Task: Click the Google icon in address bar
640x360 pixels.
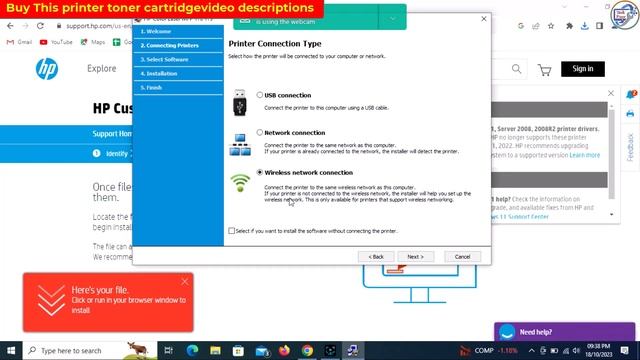Action: pyautogui.click(x=520, y=26)
